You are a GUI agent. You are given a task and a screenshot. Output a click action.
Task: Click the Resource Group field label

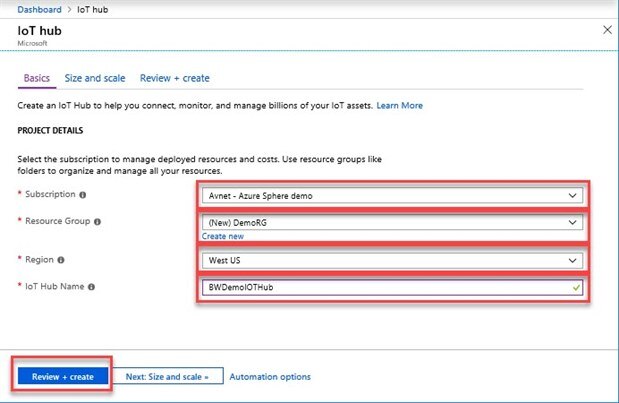click(58, 221)
